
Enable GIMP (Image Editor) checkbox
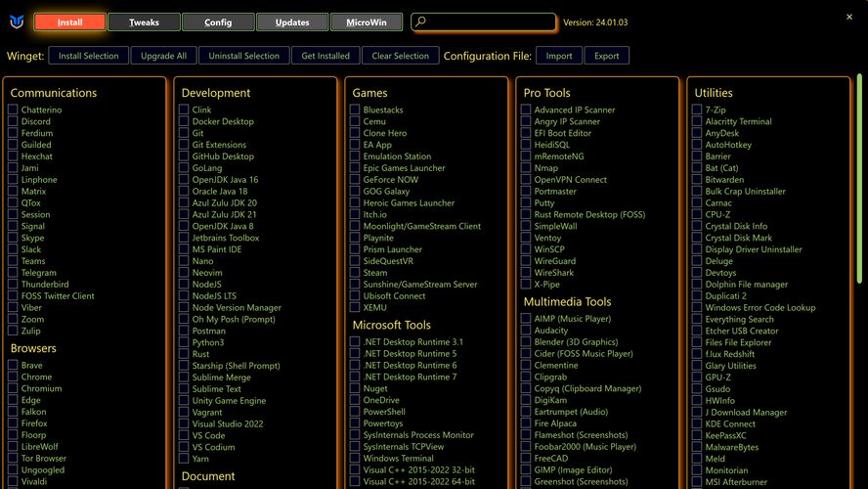[526, 469]
